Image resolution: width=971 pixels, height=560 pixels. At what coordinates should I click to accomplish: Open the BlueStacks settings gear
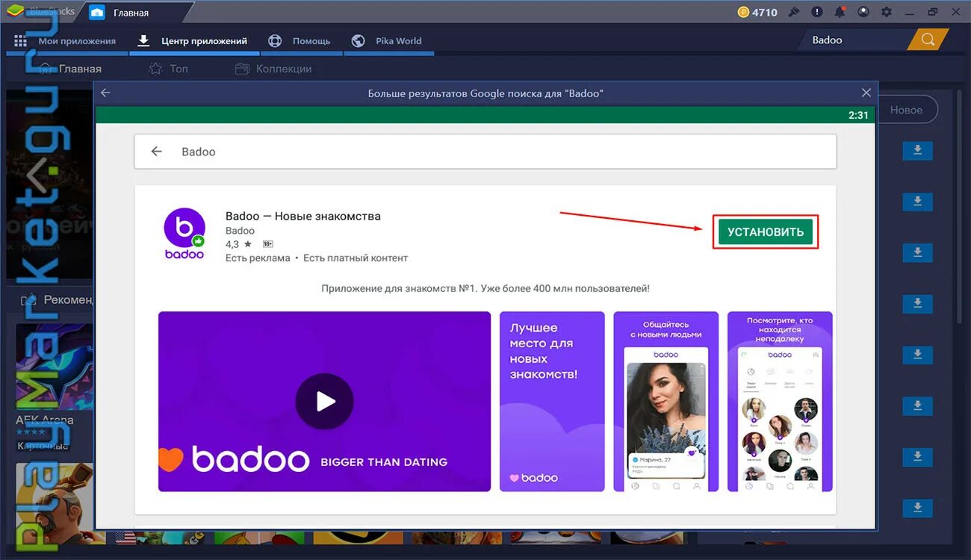886,12
